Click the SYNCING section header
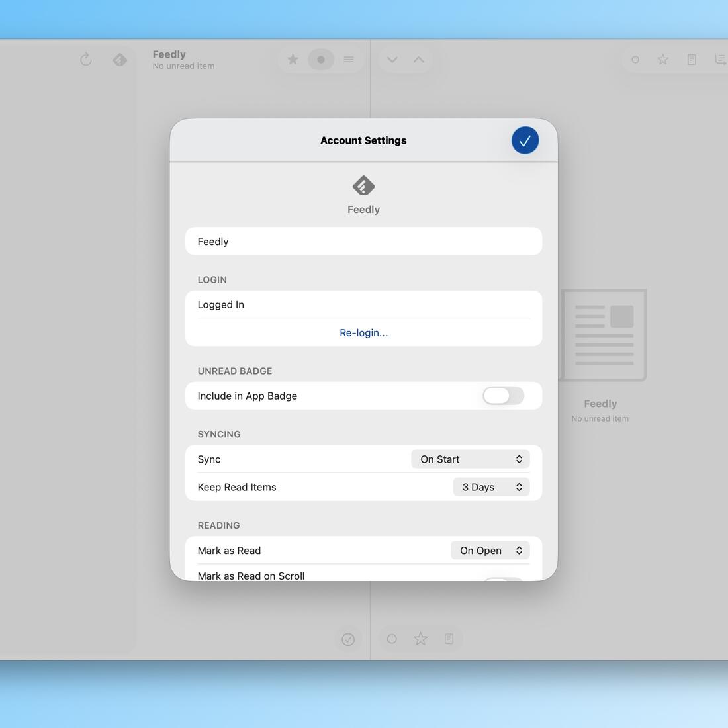This screenshot has width=728, height=728. (x=219, y=434)
